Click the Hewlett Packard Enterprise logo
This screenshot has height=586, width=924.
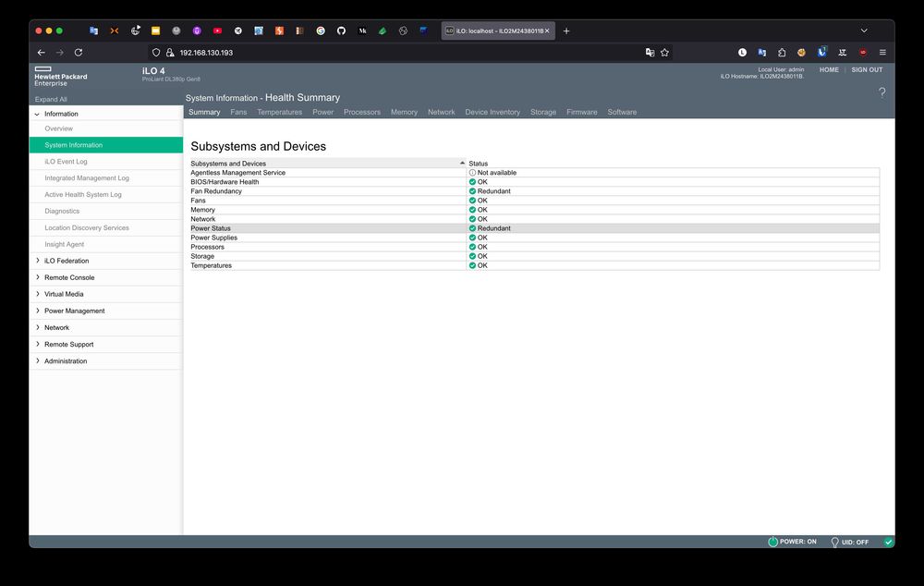pyautogui.click(x=60, y=77)
